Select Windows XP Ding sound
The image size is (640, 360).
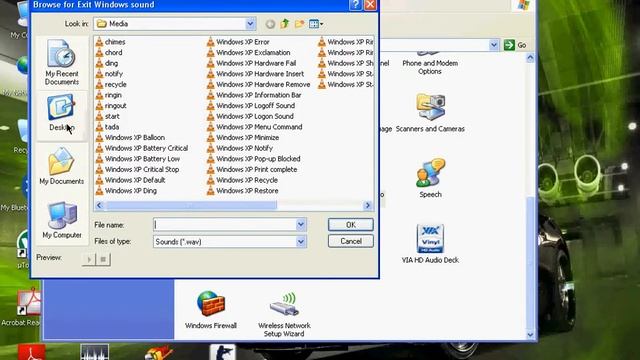126,190
